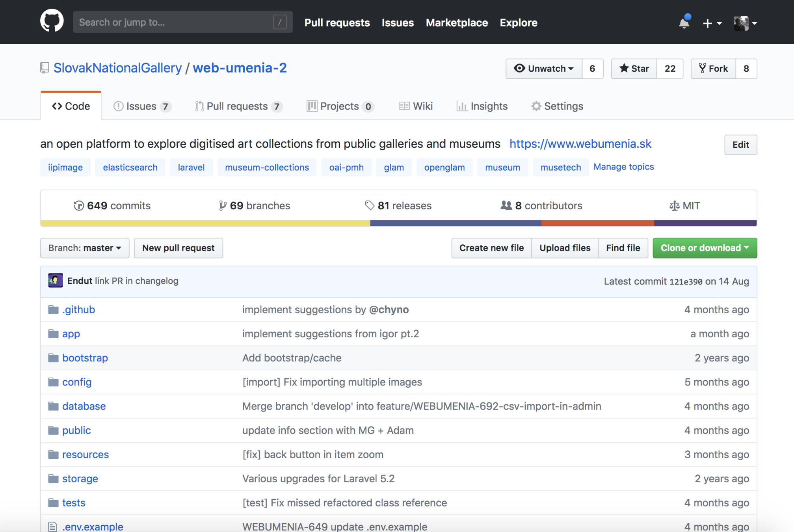Switch to the Issues tab
The width and height of the screenshot is (794, 532).
pyautogui.click(x=141, y=106)
